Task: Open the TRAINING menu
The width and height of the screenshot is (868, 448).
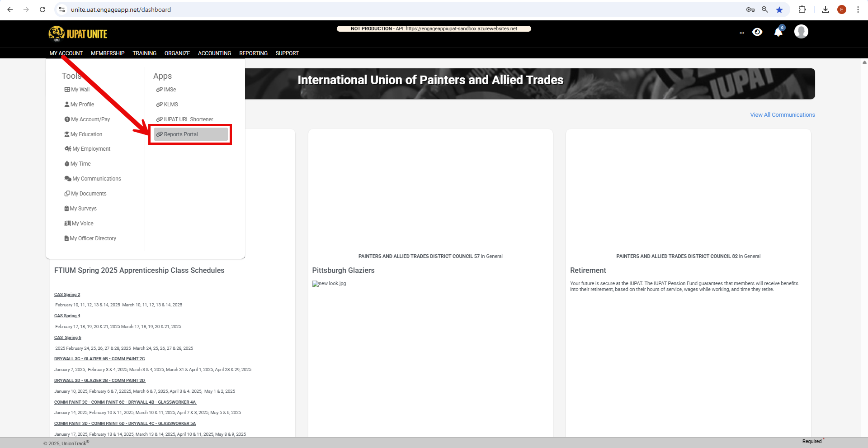Action: (145, 53)
